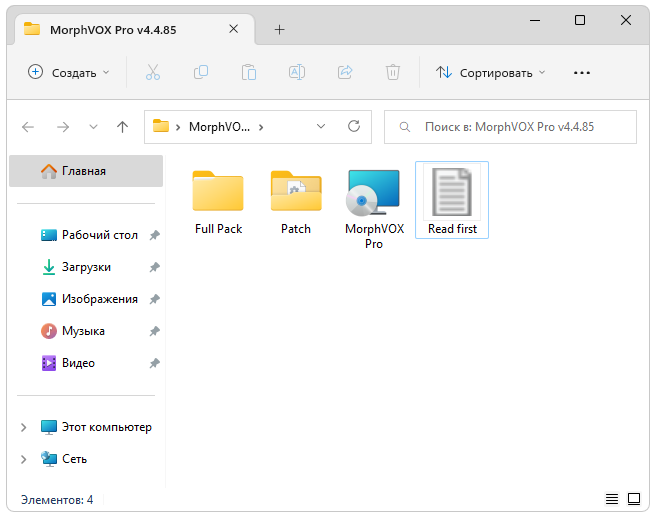
Task: Unpin Рабочий стол from quick access
Action: pos(155,235)
